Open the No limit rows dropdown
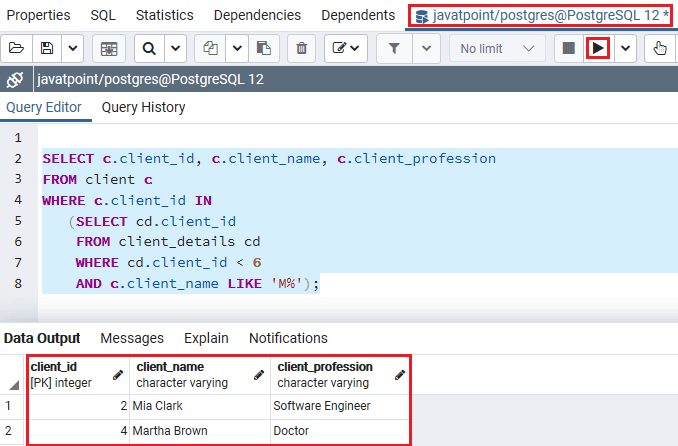 coord(497,48)
